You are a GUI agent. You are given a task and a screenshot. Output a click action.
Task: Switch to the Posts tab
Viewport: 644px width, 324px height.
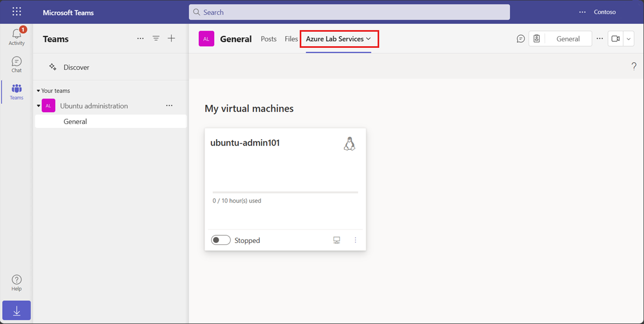pos(268,38)
